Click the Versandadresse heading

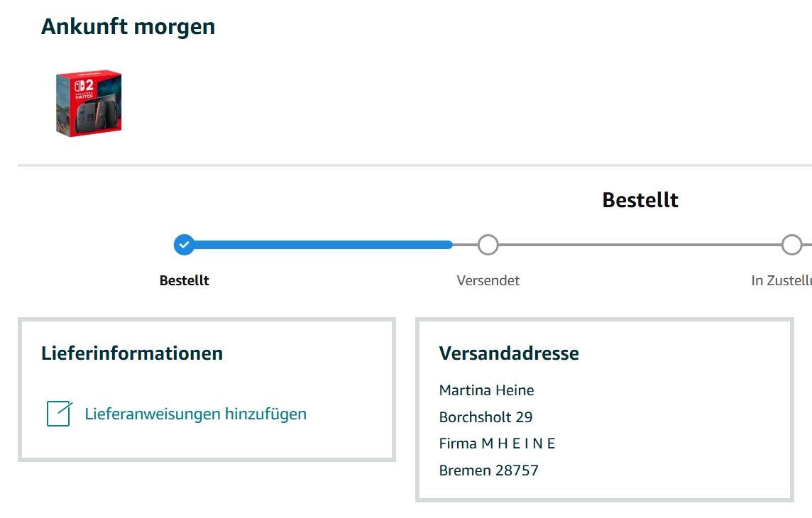pos(509,353)
